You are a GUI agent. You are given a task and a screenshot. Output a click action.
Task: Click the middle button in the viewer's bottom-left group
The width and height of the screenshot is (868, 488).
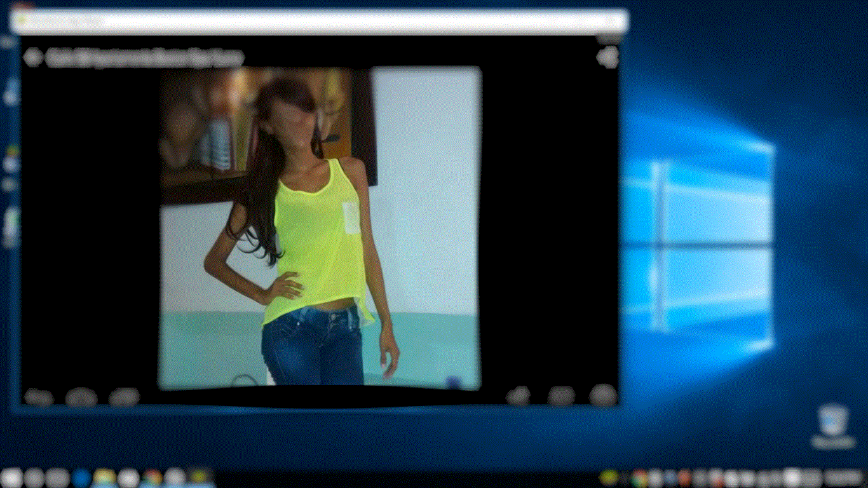coord(81,397)
